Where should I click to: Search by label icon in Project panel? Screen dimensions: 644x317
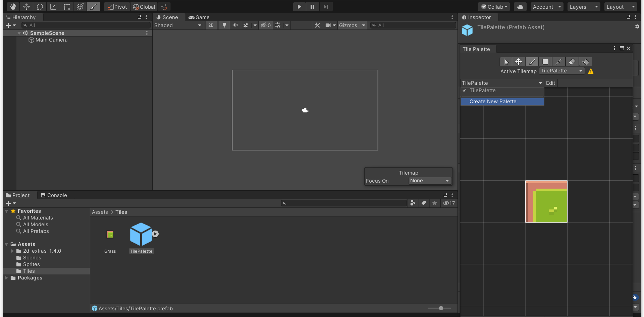tap(424, 203)
